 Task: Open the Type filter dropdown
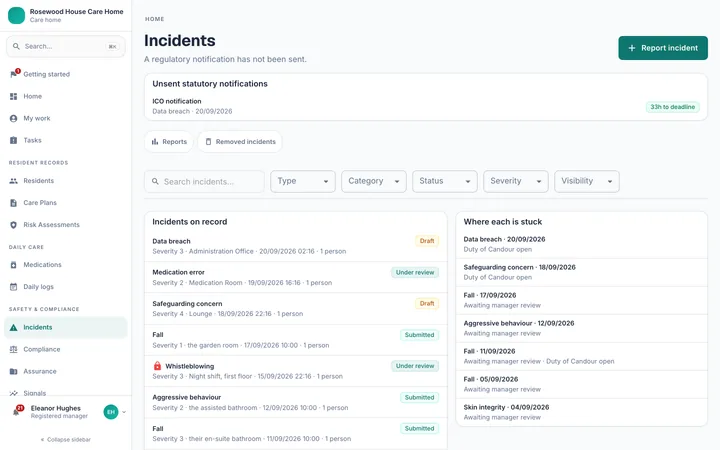[303, 181]
